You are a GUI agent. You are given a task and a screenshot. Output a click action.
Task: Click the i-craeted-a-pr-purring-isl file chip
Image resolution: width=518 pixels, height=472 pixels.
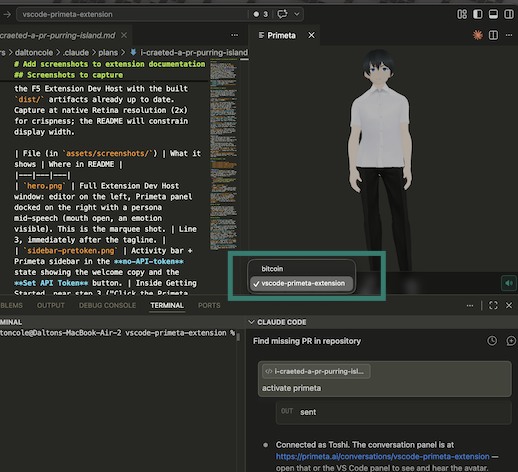316,371
